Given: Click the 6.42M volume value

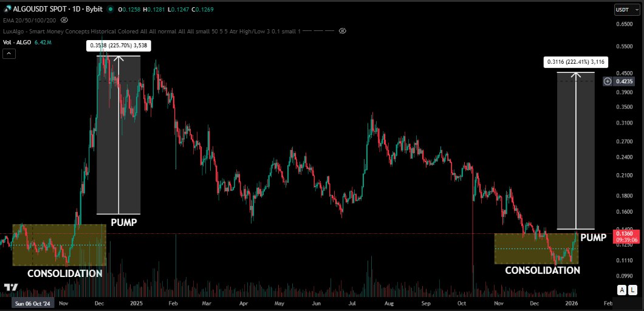Looking at the screenshot, I should (x=43, y=42).
